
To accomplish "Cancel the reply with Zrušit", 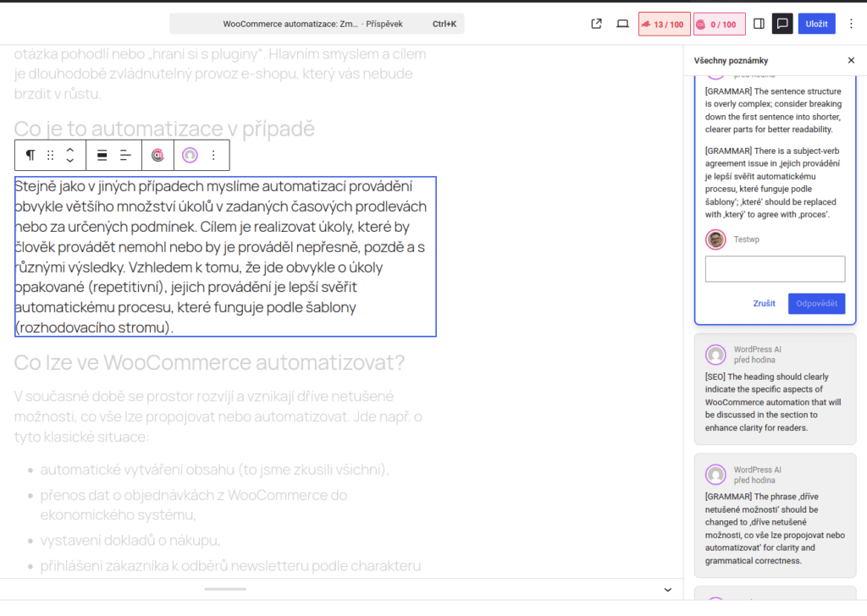I will click(x=764, y=303).
